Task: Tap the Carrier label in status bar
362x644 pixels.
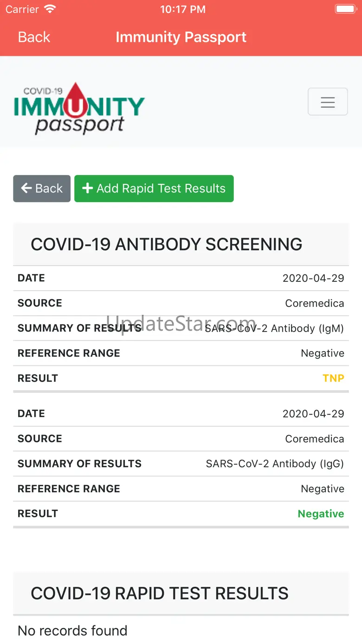Action: pyautogui.click(x=22, y=9)
